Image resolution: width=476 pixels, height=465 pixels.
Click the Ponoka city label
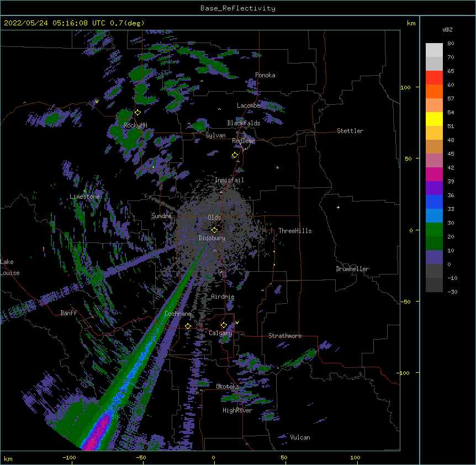[265, 75]
